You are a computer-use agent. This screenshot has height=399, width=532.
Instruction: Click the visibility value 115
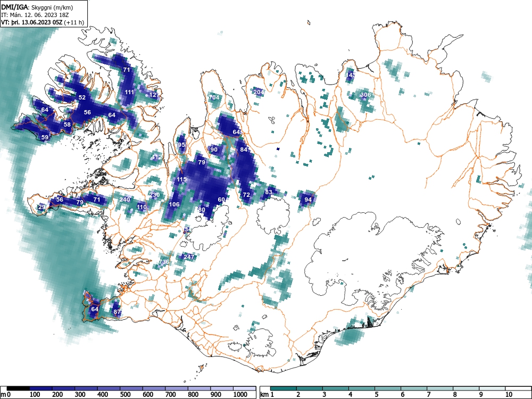(x=181, y=179)
